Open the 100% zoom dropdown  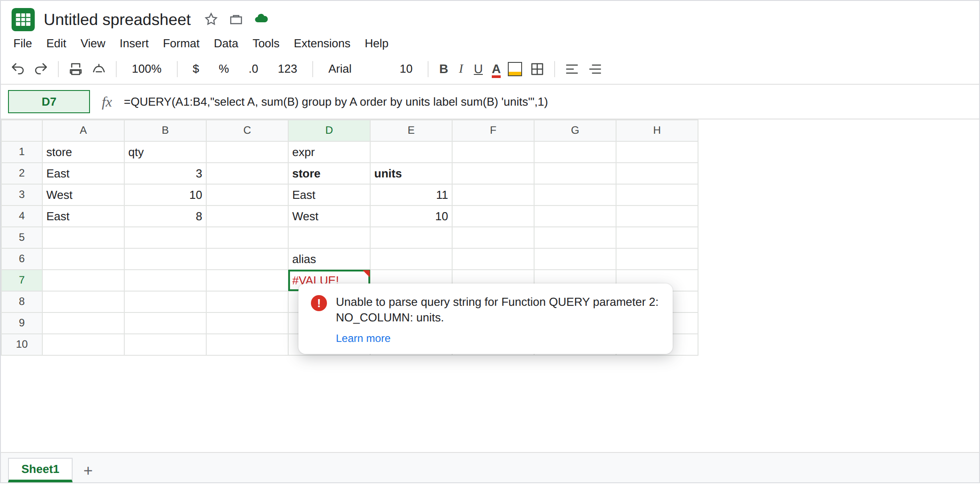click(147, 69)
